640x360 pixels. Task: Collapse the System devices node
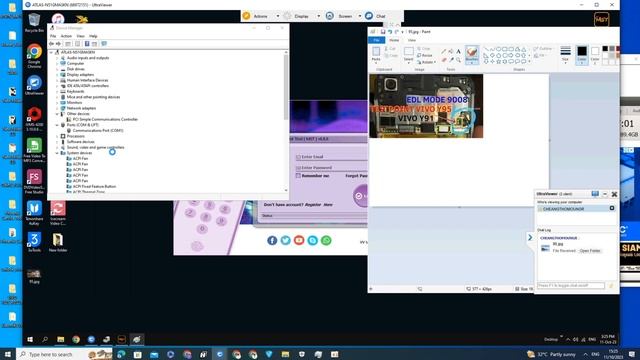pos(57,153)
